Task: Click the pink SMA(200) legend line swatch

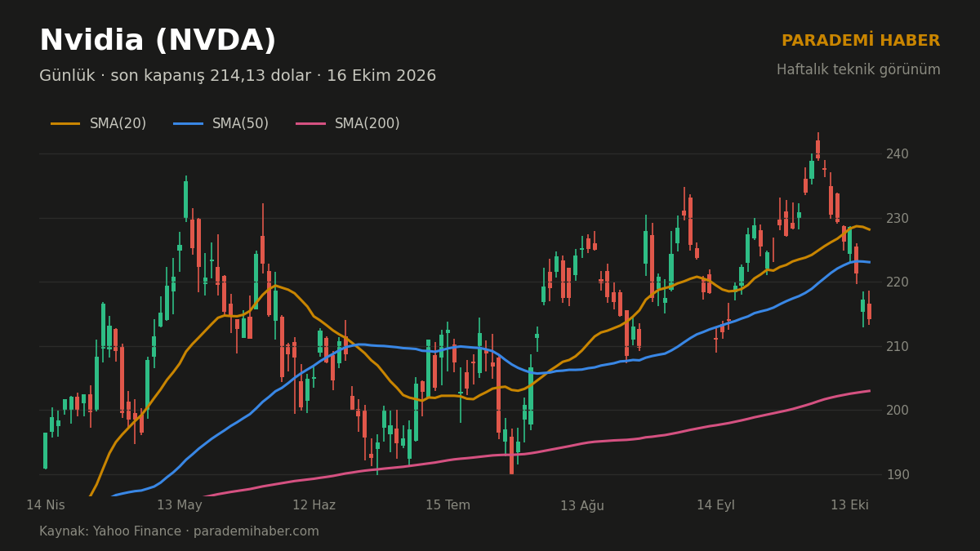Action: point(310,124)
